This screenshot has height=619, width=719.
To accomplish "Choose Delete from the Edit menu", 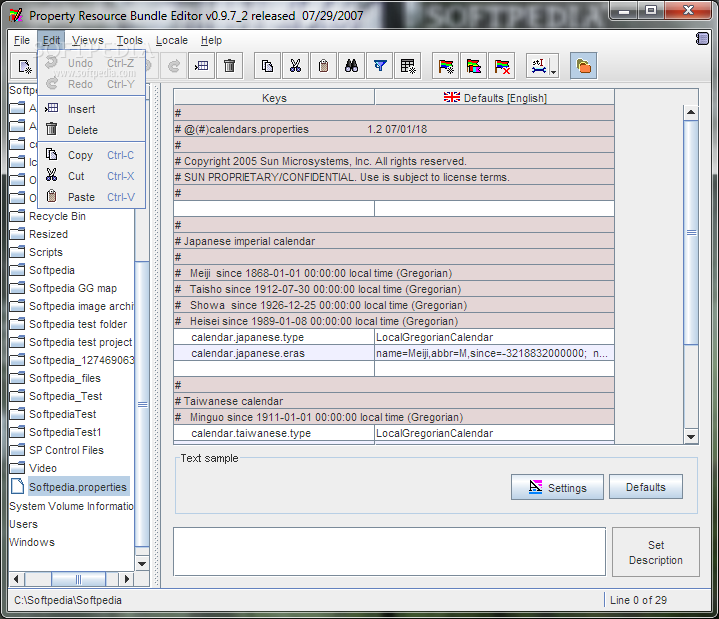I will point(92,130).
